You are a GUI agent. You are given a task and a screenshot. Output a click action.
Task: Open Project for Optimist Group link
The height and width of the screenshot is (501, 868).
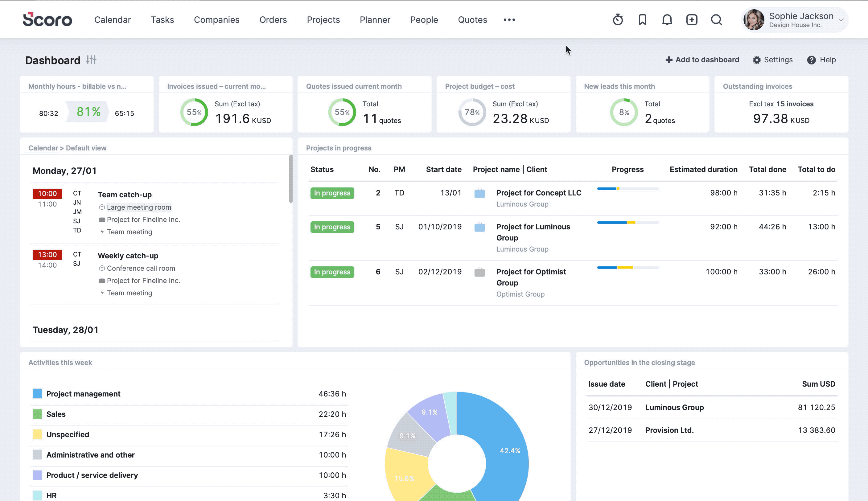[x=531, y=277]
